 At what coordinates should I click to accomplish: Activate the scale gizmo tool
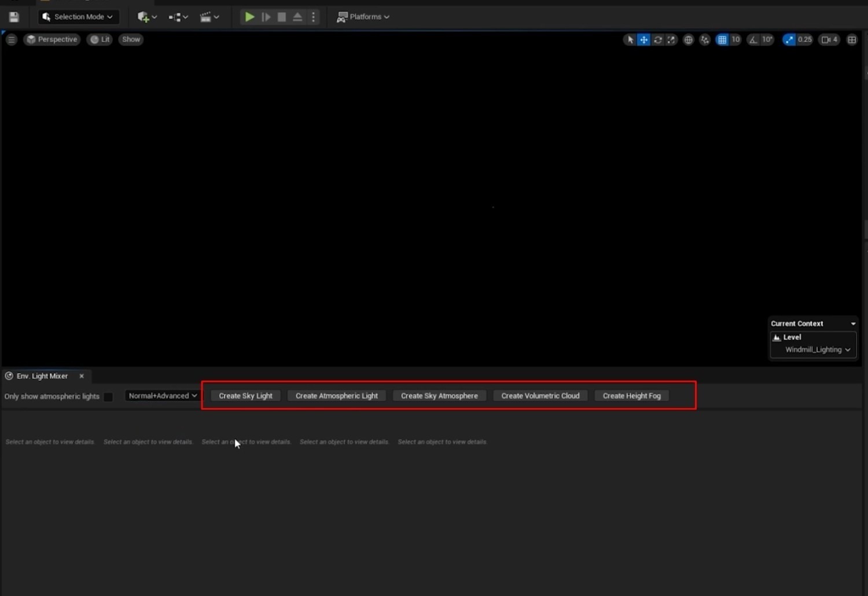671,39
